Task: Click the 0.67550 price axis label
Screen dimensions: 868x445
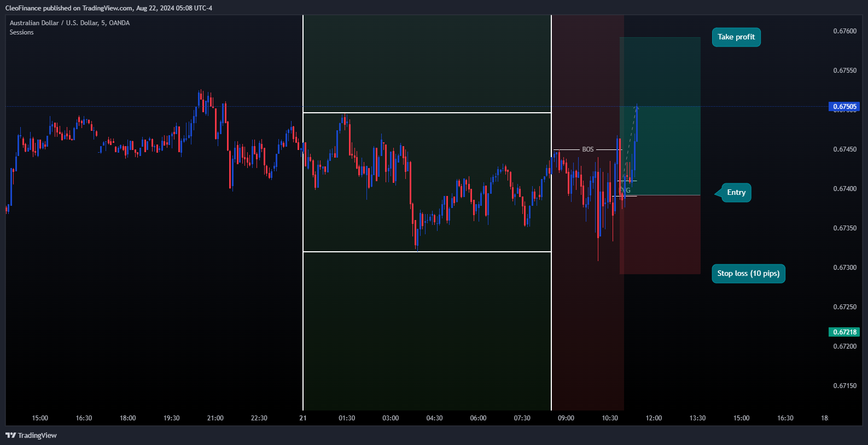Action: click(x=844, y=71)
